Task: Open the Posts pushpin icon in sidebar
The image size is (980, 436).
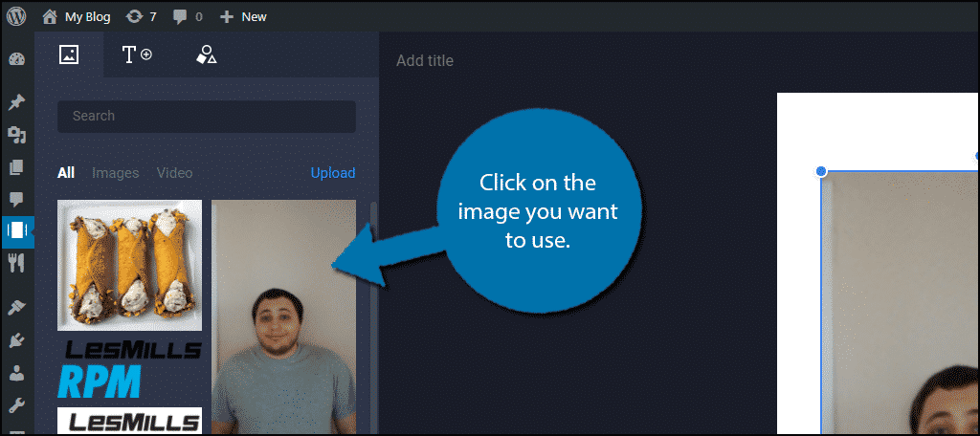Action: pos(17,101)
